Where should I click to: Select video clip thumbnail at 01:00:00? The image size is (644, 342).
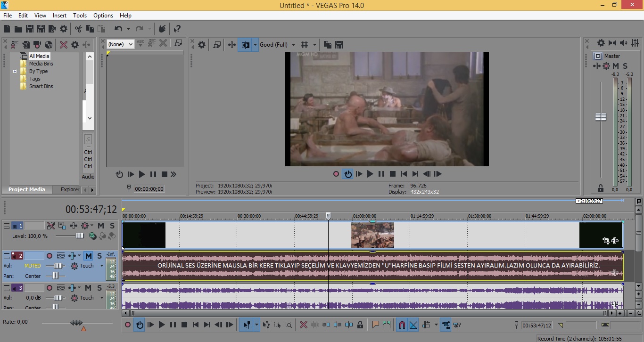click(372, 235)
